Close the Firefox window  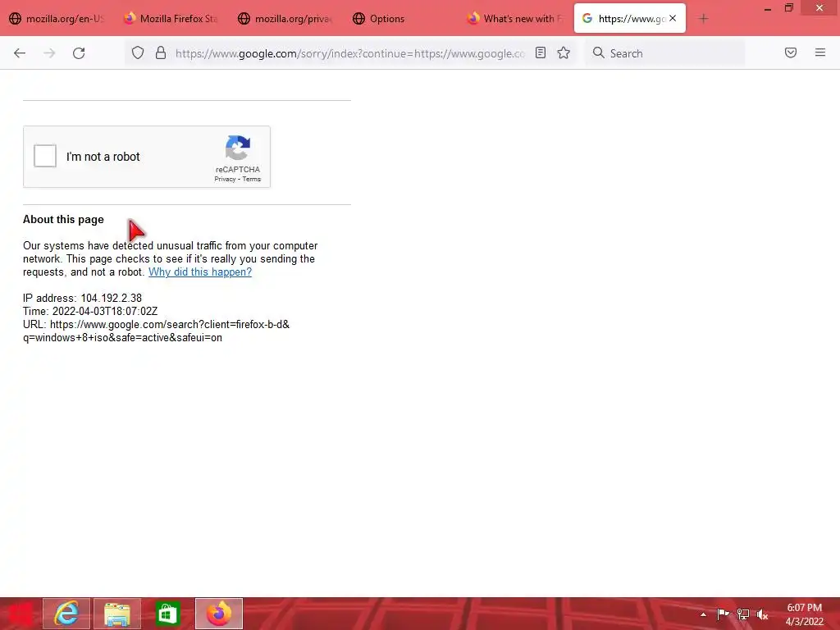pyautogui.click(x=819, y=7)
